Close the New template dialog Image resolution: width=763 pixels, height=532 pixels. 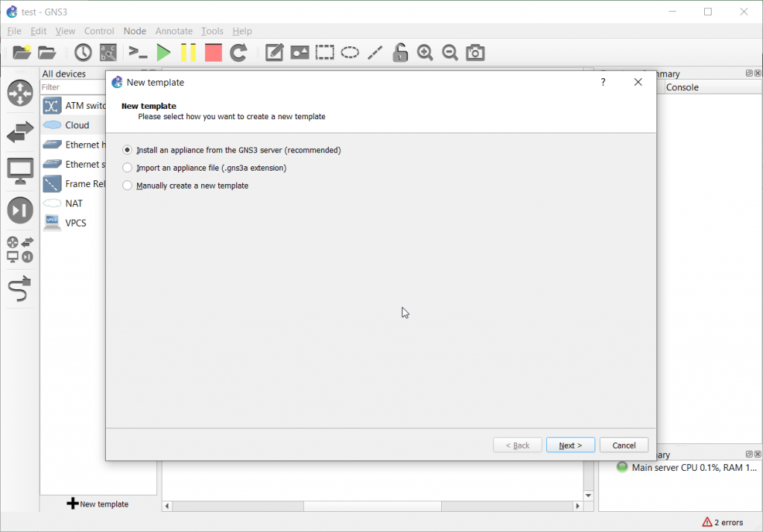(638, 82)
